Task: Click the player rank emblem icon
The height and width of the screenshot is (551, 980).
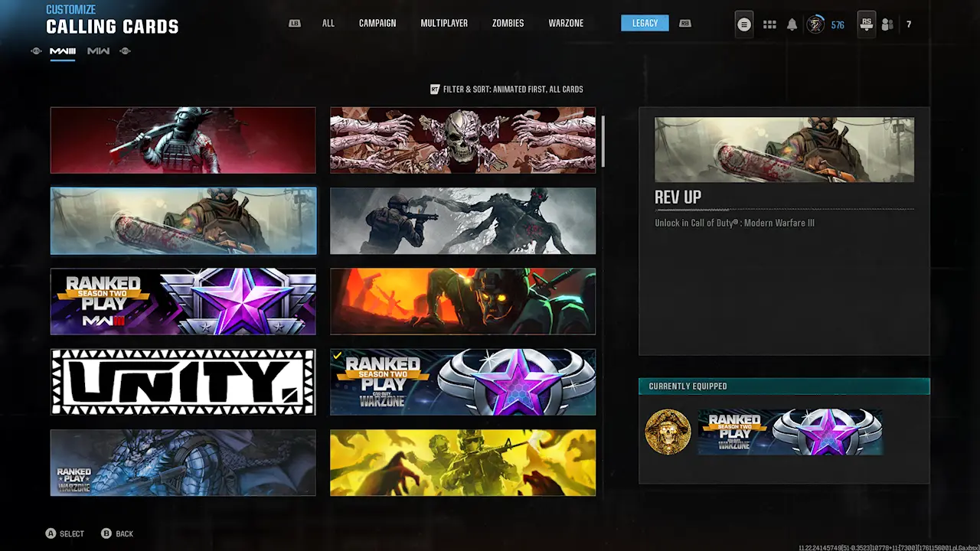Action: [x=816, y=24]
